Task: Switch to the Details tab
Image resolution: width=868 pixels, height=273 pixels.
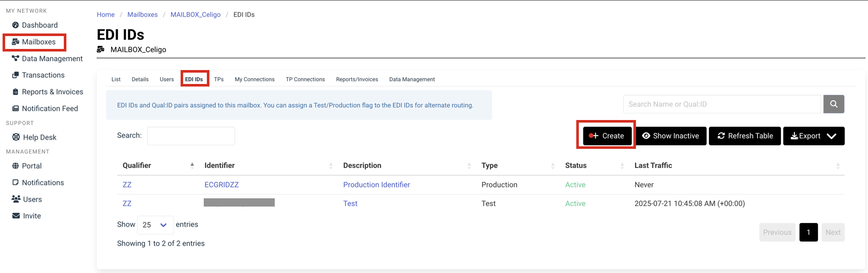Action: pyautogui.click(x=140, y=79)
